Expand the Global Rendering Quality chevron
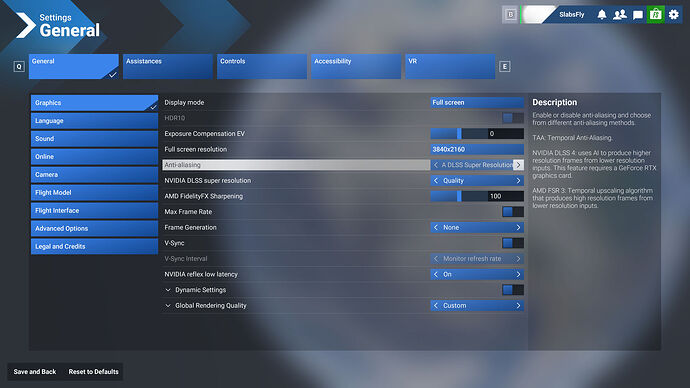Screen dimensions: 690x388 pos(168,306)
